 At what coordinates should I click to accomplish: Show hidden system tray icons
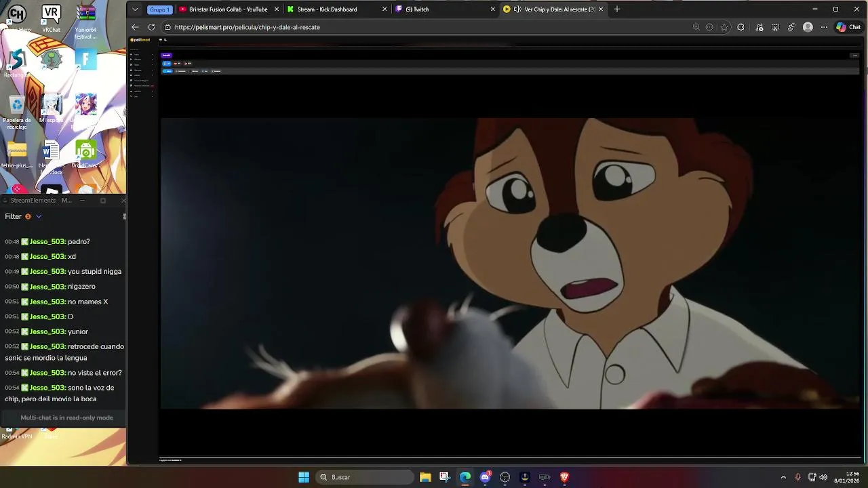(783, 477)
